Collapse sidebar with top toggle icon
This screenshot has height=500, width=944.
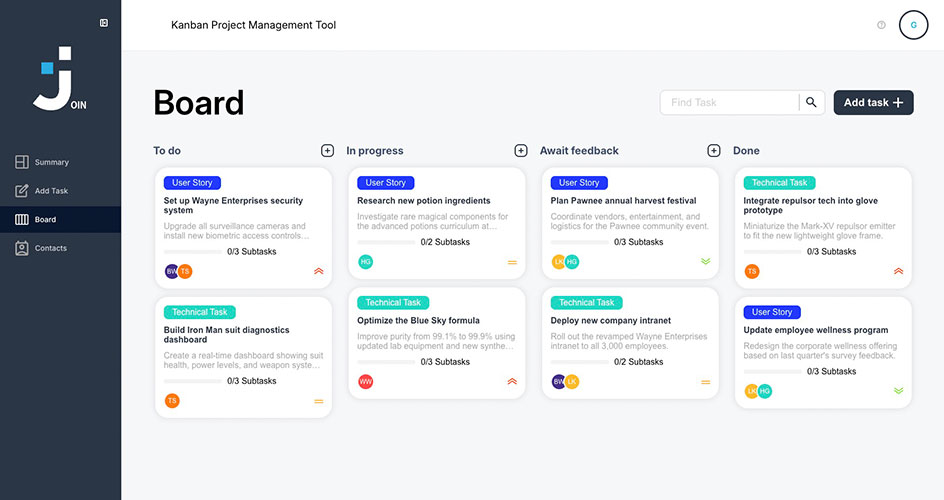tap(104, 23)
